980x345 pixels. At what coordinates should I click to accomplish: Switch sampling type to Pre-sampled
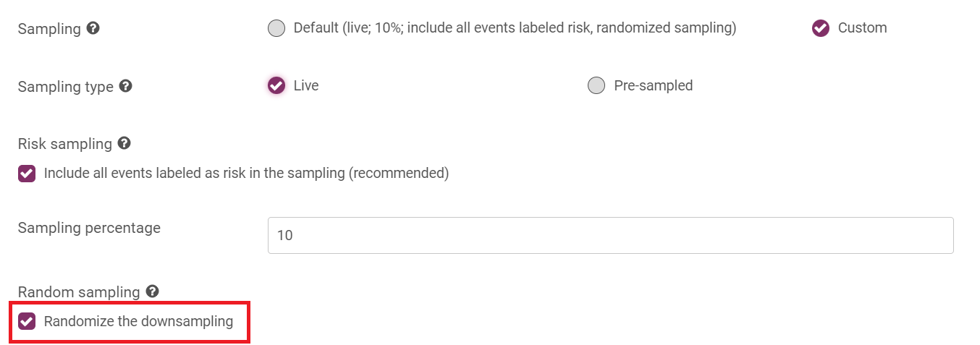coord(596,85)
